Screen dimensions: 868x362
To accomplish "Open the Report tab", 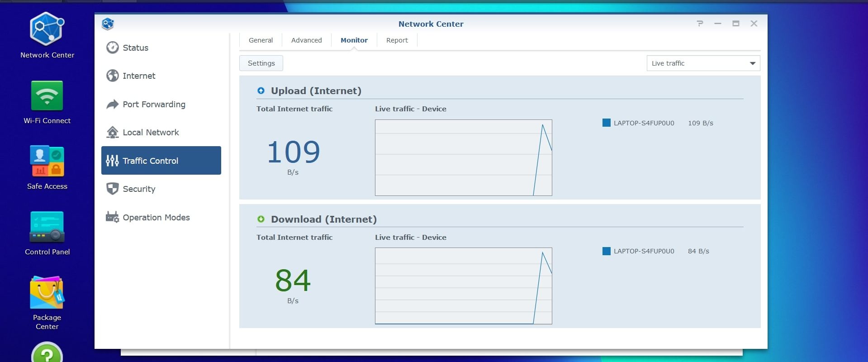I will point(397,40).
